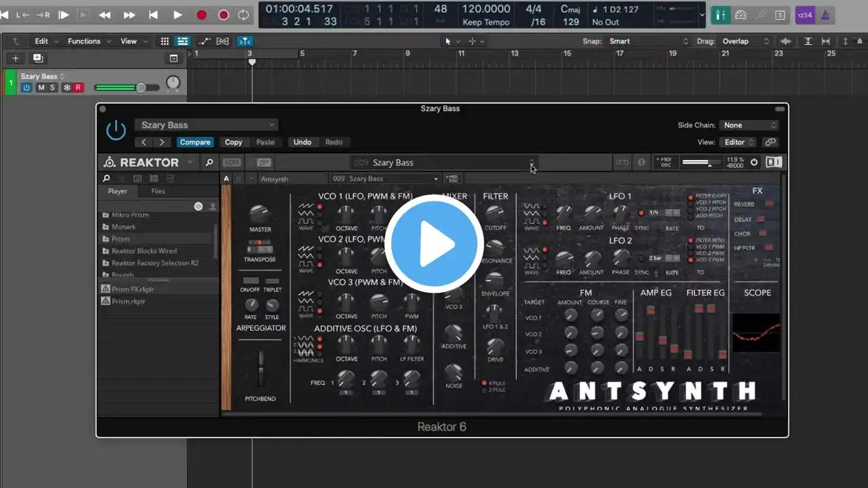Viewport: 868px width, 488px height.
Task: Toggle the purple metronome button
Action: click(x=825, y=15)
